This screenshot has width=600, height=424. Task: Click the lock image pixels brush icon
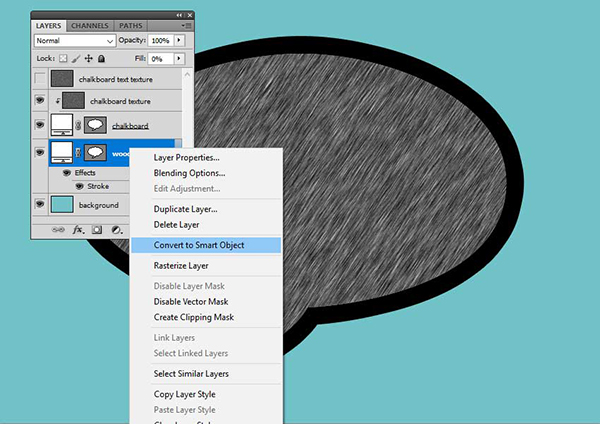(74, 59)
